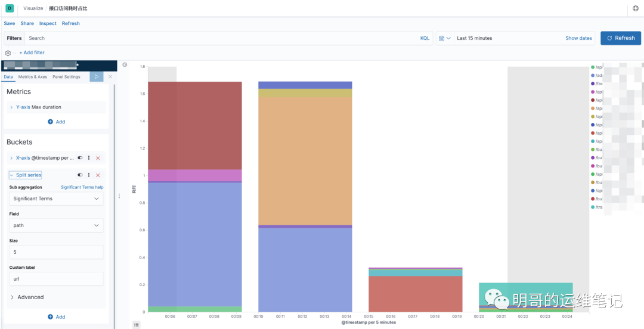Open the filter options gear icon
This screenshot has height=329, width=644.
8,53
